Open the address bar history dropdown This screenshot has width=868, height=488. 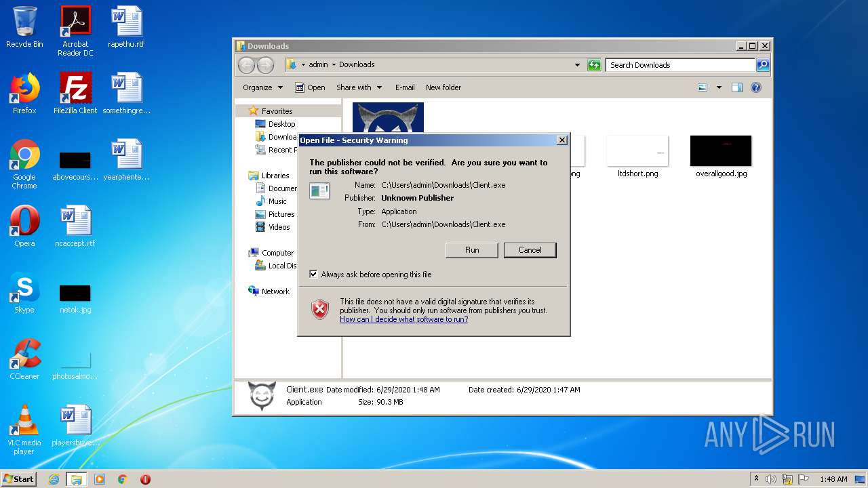(577, 65)
